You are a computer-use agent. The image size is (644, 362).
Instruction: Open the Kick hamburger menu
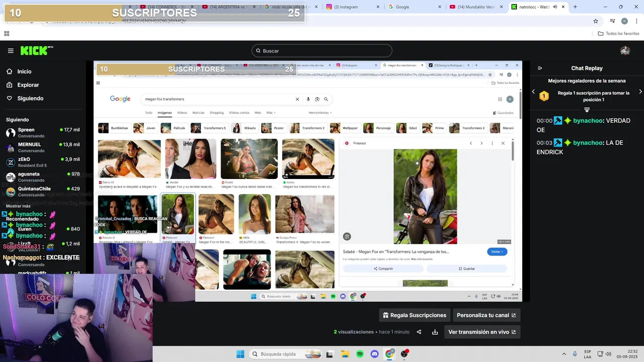(11, 51)
